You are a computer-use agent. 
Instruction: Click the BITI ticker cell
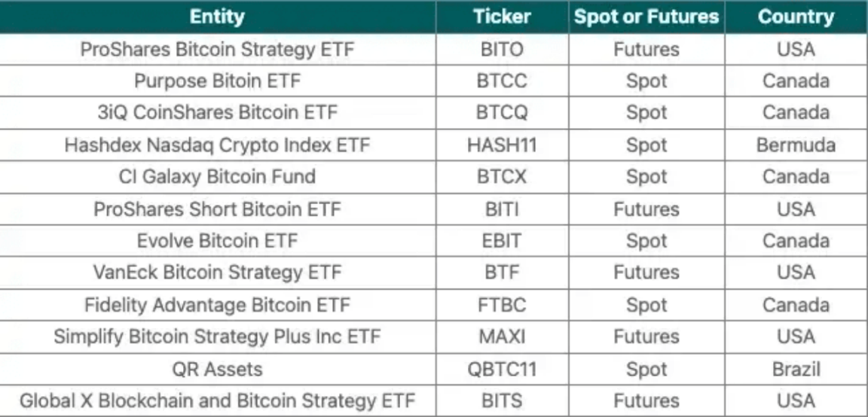(502, 209)
